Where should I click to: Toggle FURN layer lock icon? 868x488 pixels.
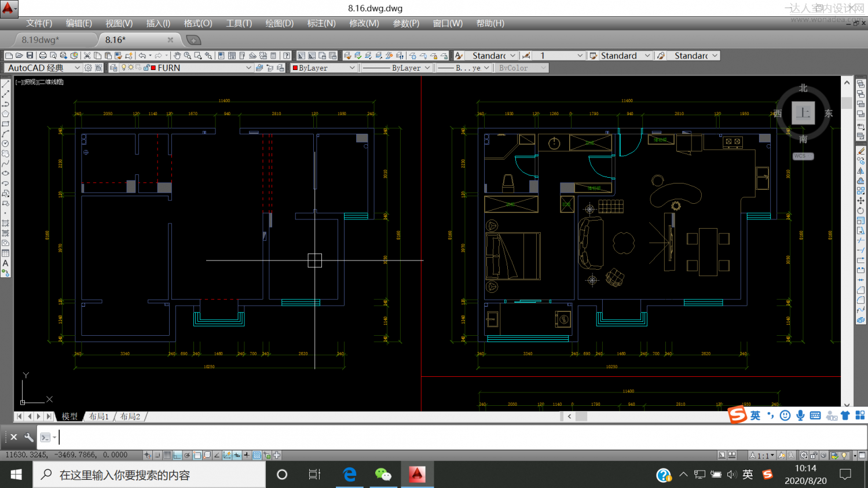(146, 68)
